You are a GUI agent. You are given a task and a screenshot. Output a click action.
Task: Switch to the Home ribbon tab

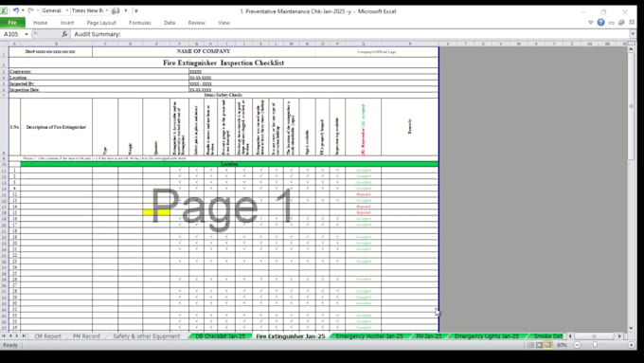(x=40, y=23)
